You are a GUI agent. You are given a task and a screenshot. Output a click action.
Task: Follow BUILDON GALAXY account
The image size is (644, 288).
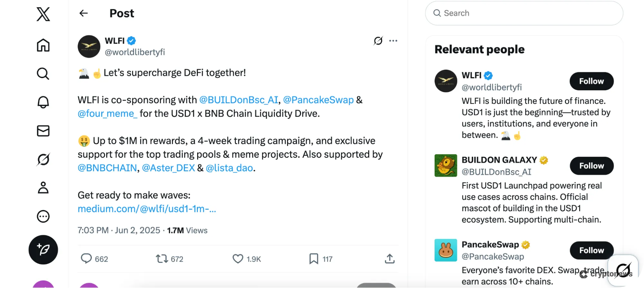591,166
